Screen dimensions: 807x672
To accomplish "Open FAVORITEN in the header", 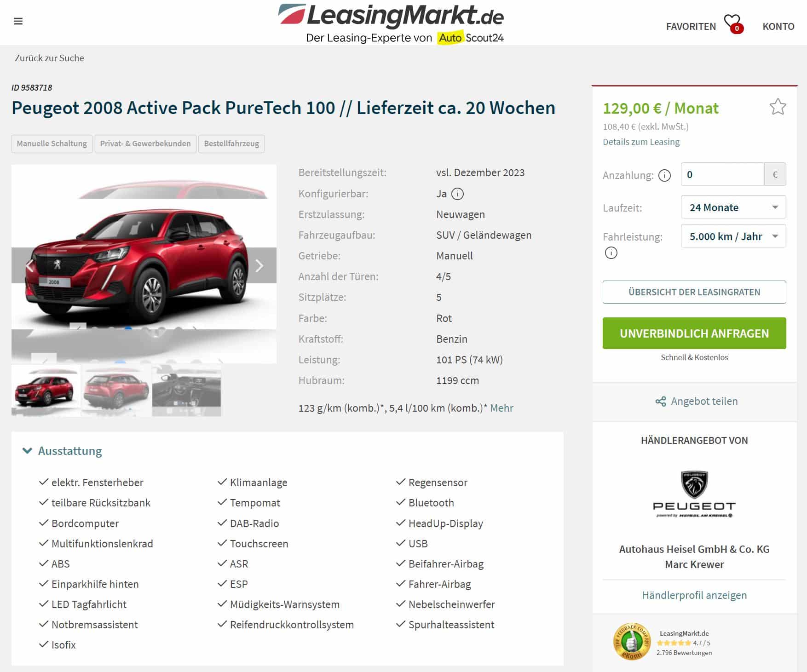I will 691,27.
